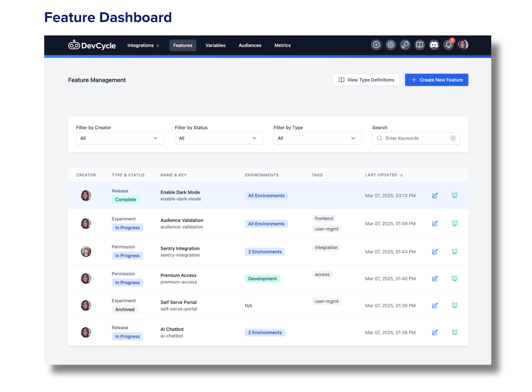Click View Type Definitions button

[366, 80]
